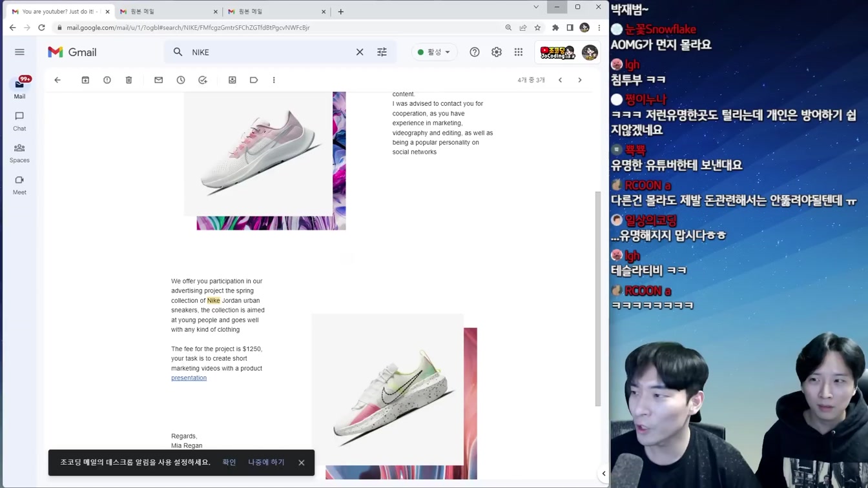Open Gmail support help icon
868x488 pixels.
475,52
